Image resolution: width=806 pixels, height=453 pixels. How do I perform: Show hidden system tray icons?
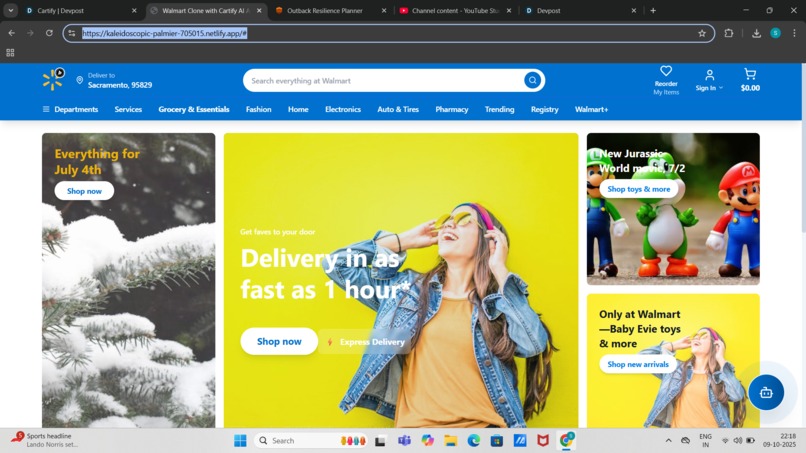tap(668, 441)
